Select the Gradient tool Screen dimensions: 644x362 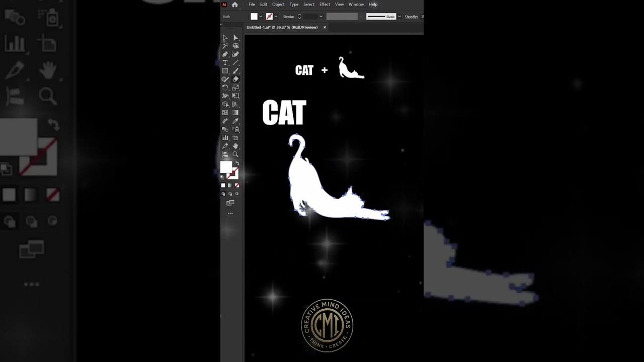pyautogui.click(x=235, y=113)
